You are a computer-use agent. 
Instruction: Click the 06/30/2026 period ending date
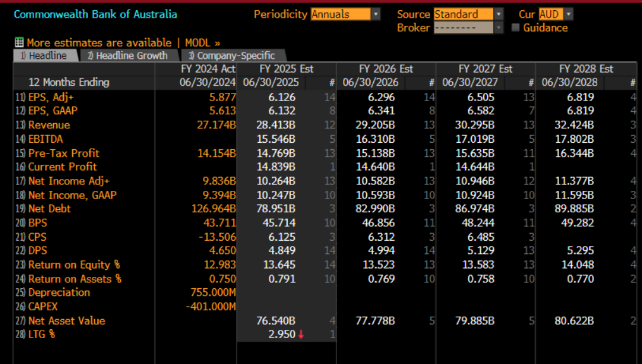tap(371, 83)
